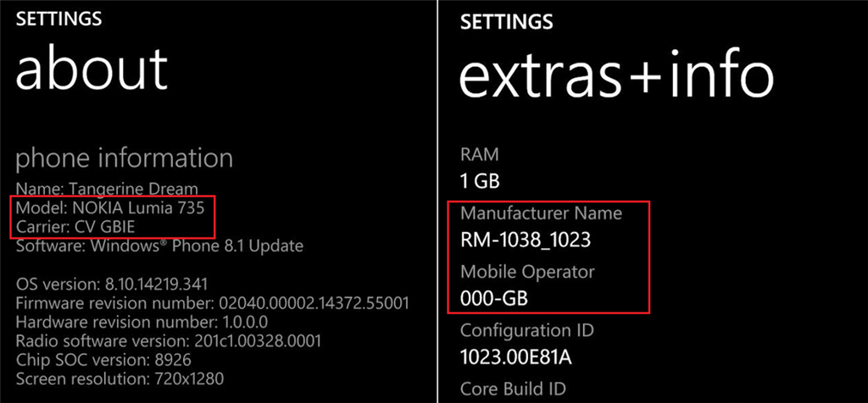Click the 'extras+info' page title
This screenshot has width=868, height=403.
coord(616,73)
